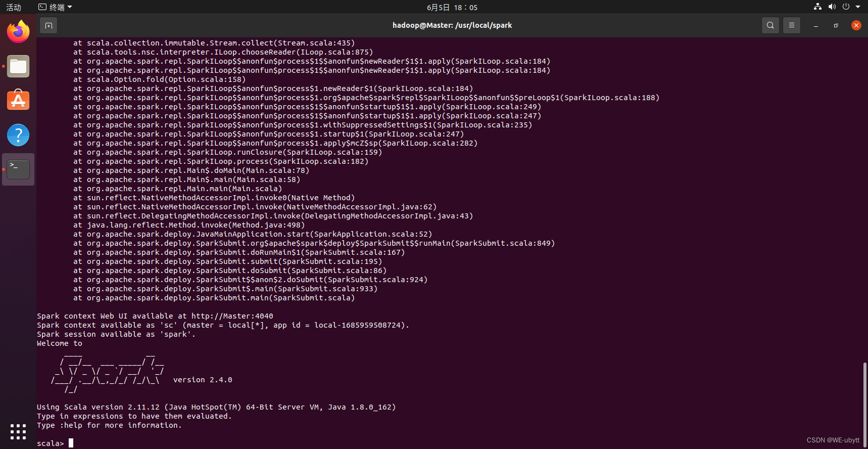The height and width of the screenshot is (449, 868).
Task: Click 'Using Scala version 2.11.12' line
Action: (x=216, y=407)
